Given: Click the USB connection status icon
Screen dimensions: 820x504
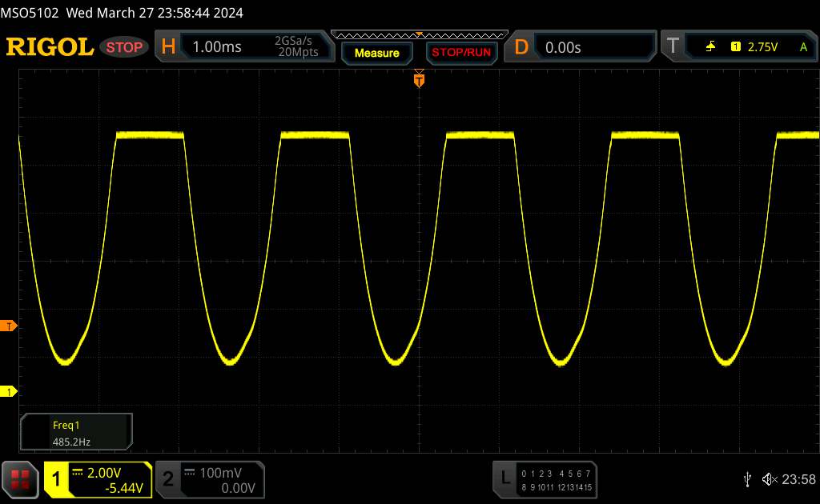Looking at the screenshot, I should [x=747, y=478].
